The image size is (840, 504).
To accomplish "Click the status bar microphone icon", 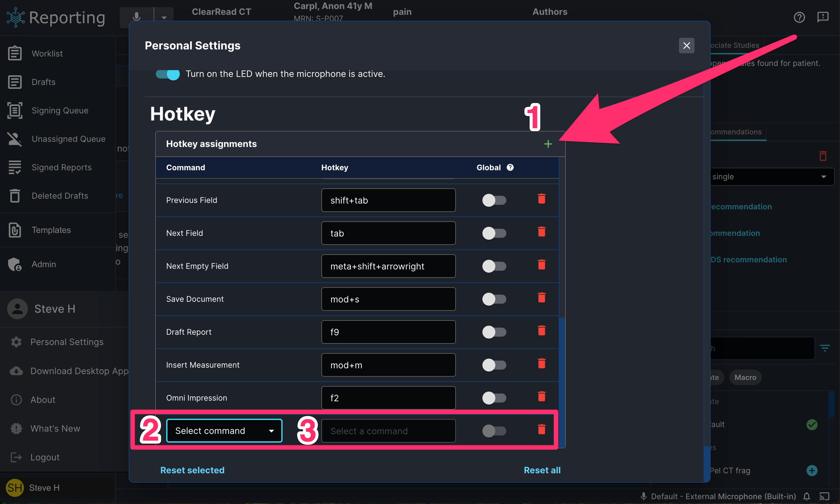I will (x=643, y=497).
